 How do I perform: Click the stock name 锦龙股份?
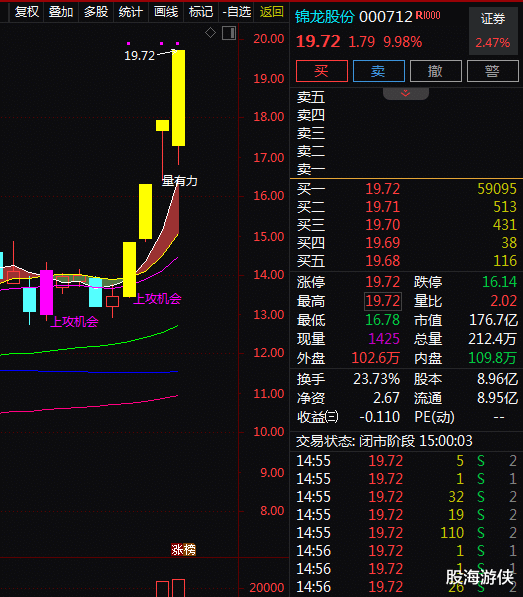325,17
